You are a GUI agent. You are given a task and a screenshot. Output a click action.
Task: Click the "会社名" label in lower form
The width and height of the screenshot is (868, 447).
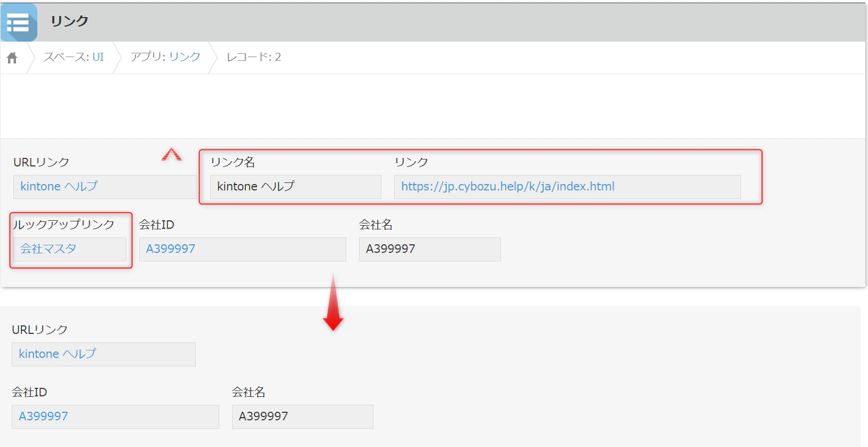249,392
